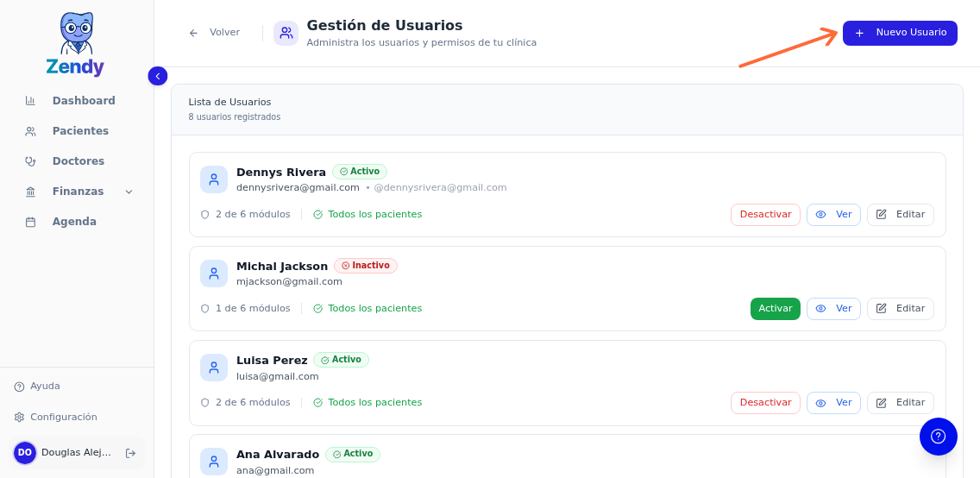This screenshot has height=478, width=980.
Task: Click the handle @dennysrivera@gmail.com
Action: [440, 187]
